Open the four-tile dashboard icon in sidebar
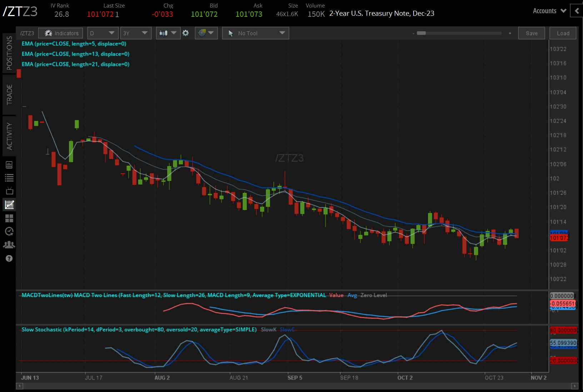Image resolution: width=583 pixels, height=392 pixels. 9,218
